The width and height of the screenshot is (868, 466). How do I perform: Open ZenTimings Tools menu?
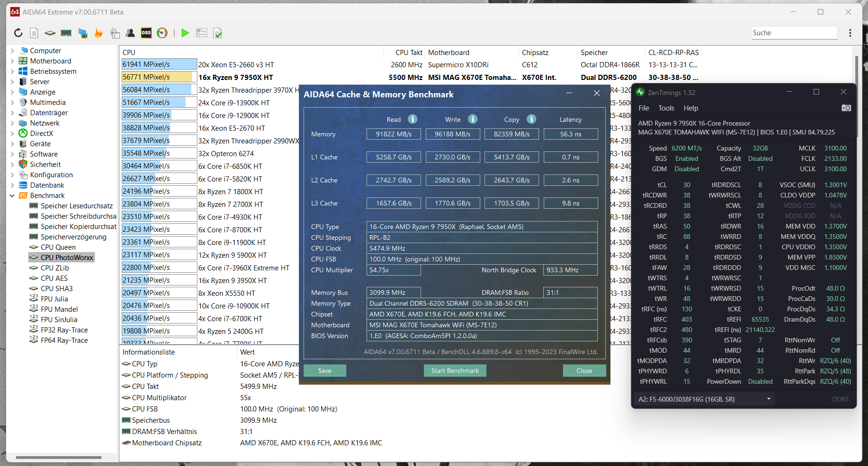click(666, 108)
